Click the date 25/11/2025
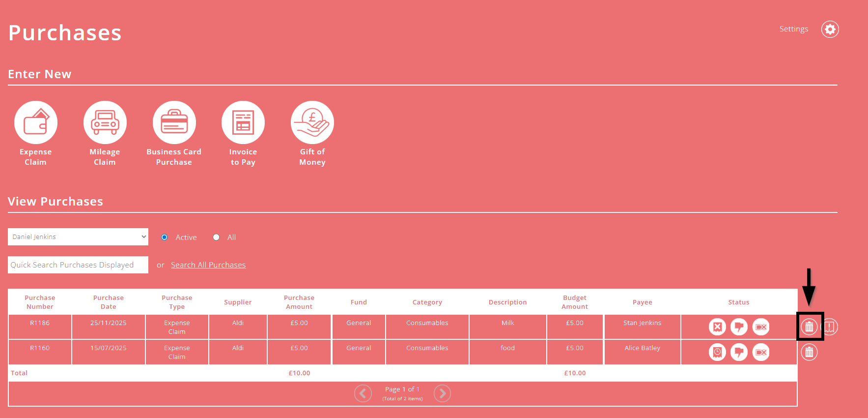 (109, 323)
